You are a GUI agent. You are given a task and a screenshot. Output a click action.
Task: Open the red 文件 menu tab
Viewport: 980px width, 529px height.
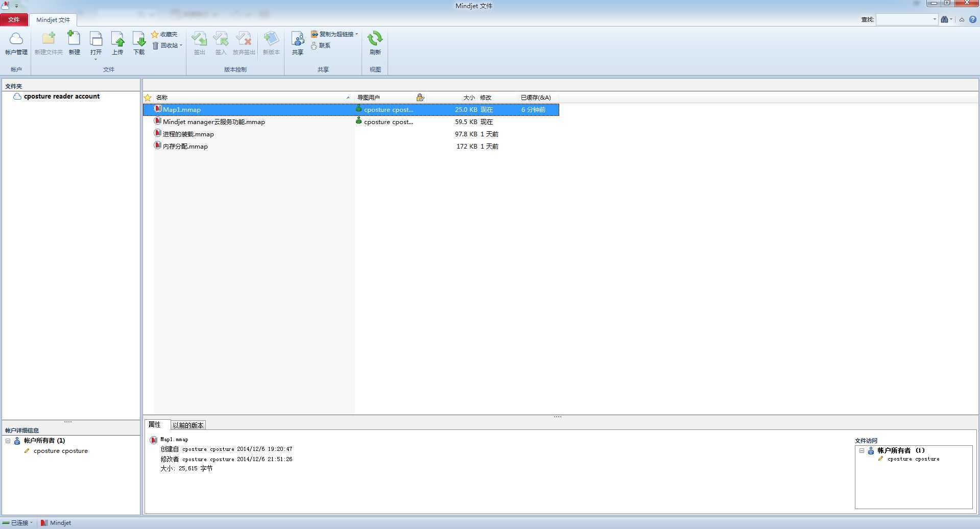click(x=14, y=20)
